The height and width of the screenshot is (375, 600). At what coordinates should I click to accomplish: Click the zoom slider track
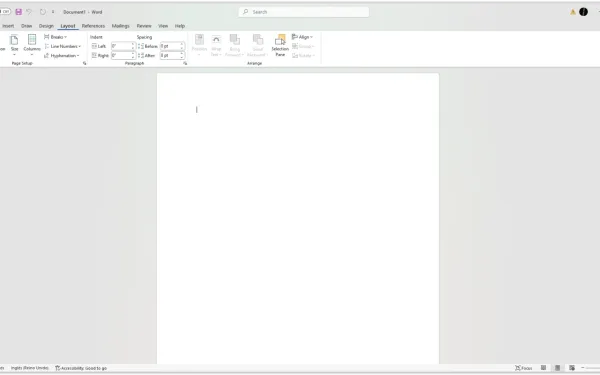click(x=594, y=368)
